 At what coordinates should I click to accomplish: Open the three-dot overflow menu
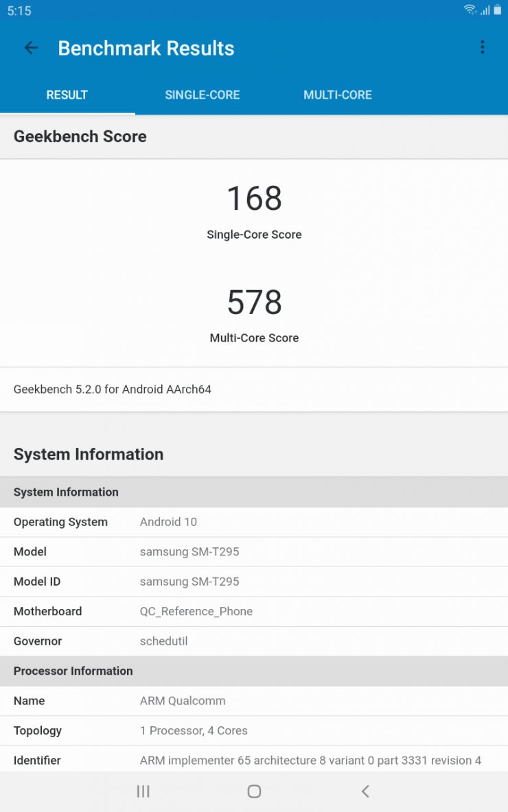click(482, 47)
